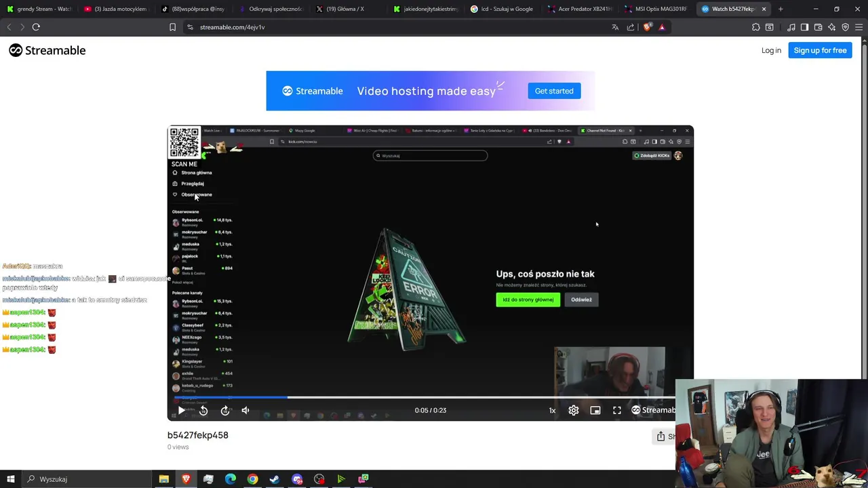Image resolution: width=868 pixels, height=488 pixels.
Task: Launch Microsoft Edge from taskbar
Action: 231,479
